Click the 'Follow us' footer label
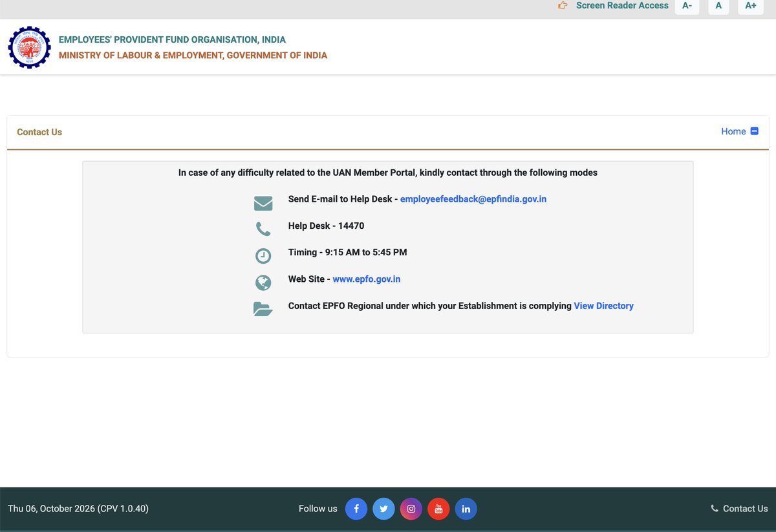The height and width of the screenshot is (532, 776). [x=318, y=509]
